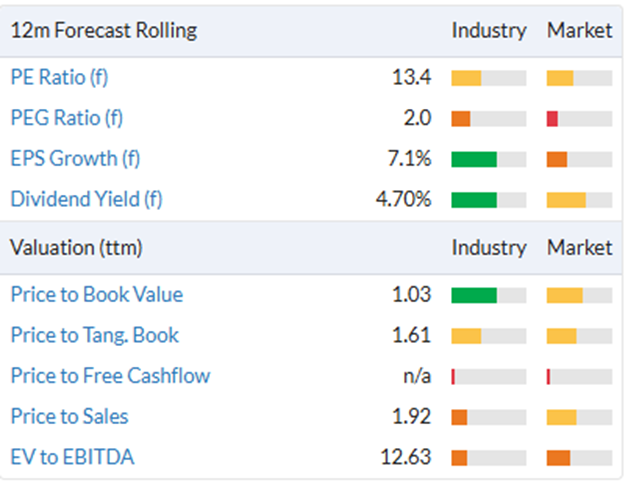This screenshot has width=628, height=483.
Task: Click the Price to Sales industry orange bar
Action: click(459, 417)
